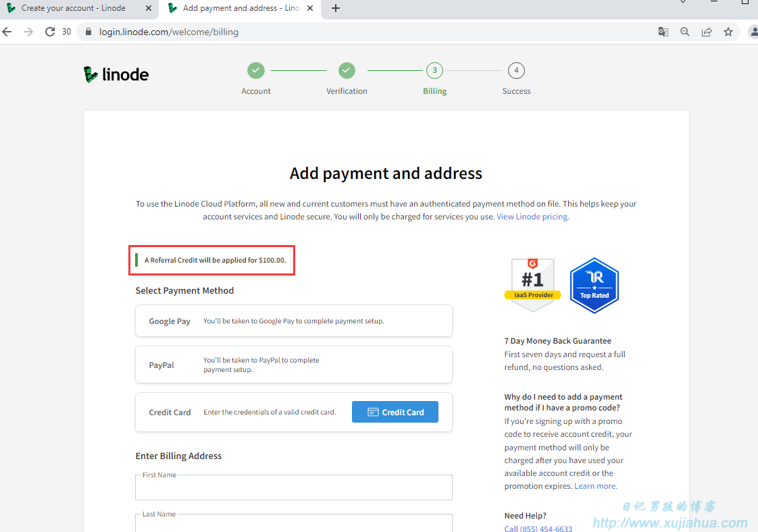Bookmark this page with the star icon
This screenshot has width=758, height=532.
click(728, 32)
